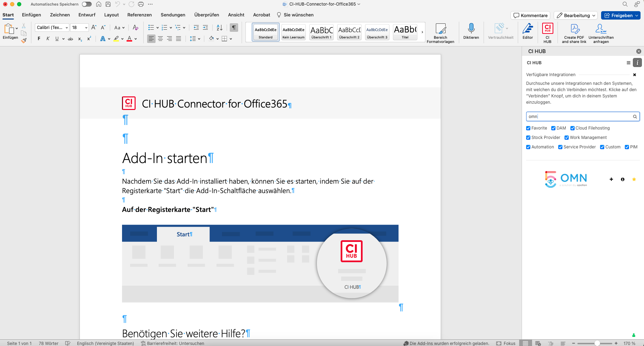Switch to the Einfügen ribbon tab
644x346 pixels.
pos(31,15)
